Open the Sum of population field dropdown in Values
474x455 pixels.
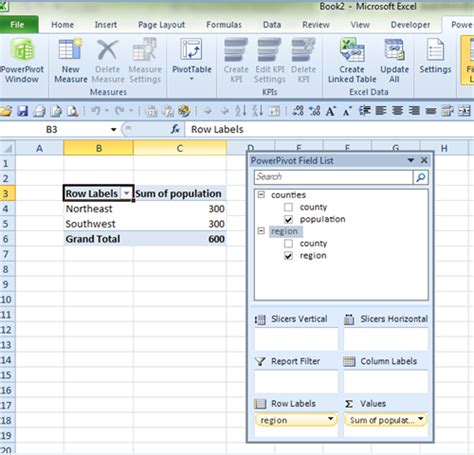(x=421, y=419)
